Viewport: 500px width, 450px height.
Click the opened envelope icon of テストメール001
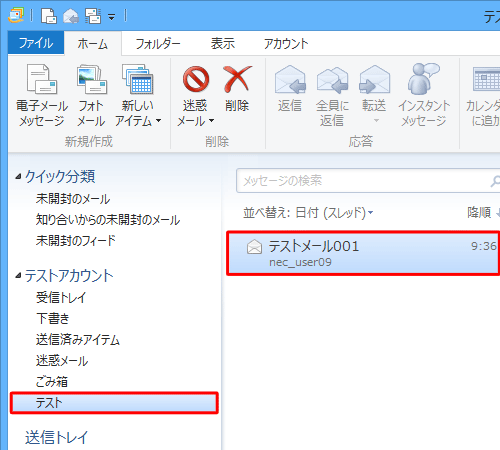pos(254,247)
